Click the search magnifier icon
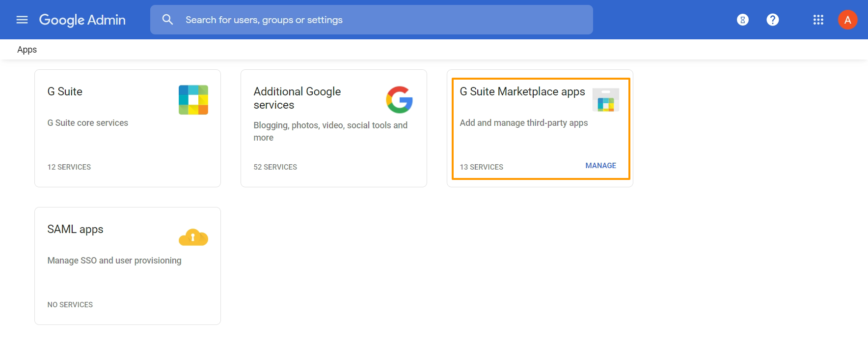868x352 pixels. (x=167, y=20)
